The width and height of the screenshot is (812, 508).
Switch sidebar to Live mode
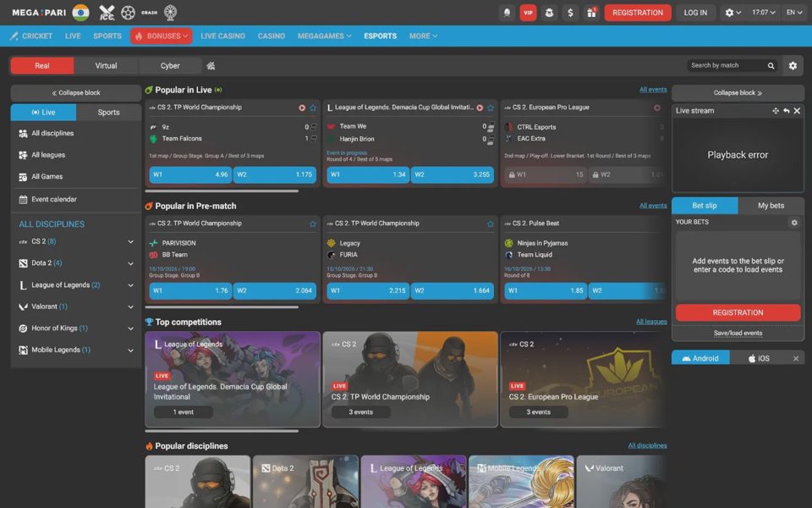pyautogui.click(x=43, y=113)
